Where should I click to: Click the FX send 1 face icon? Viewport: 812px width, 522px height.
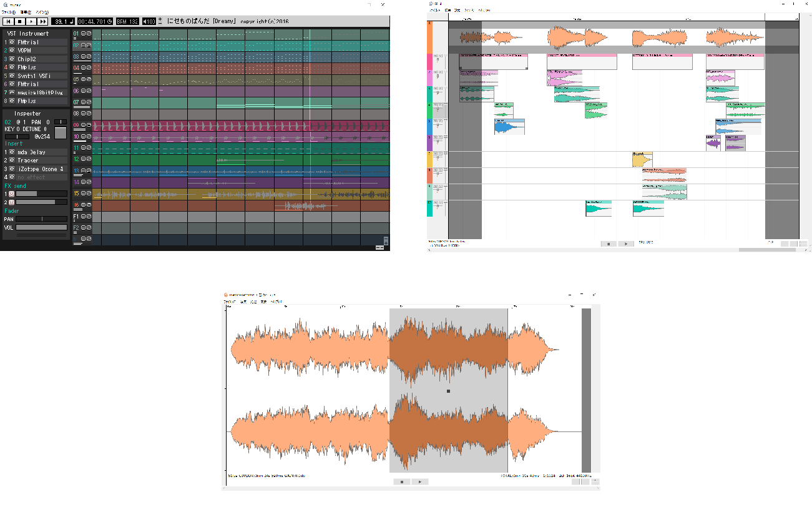pyautogui.click(x=11, y=194)
